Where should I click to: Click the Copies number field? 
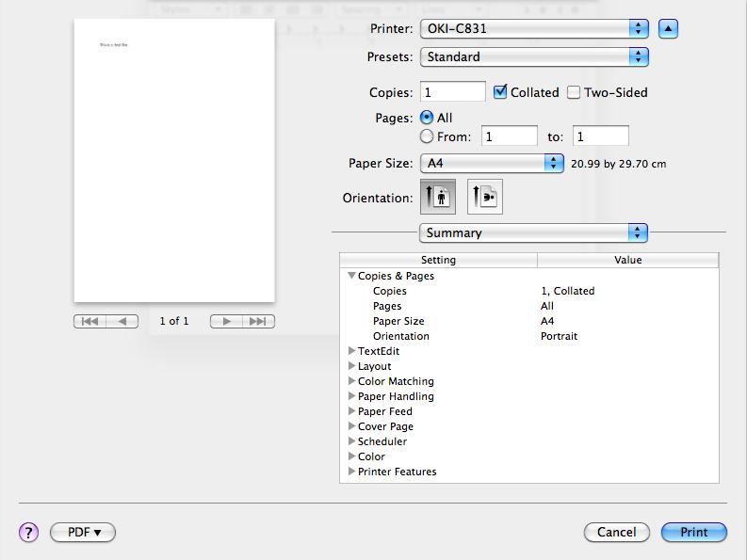point(452,91)
